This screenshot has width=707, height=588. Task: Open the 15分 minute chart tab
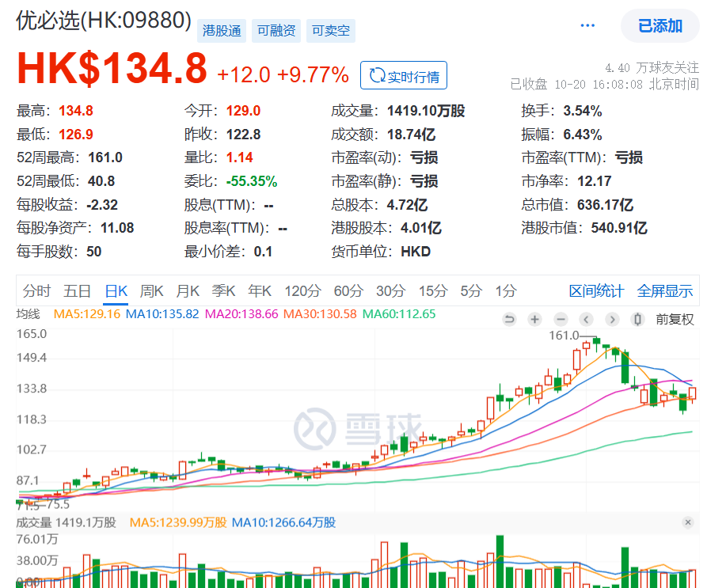(432, 291)
